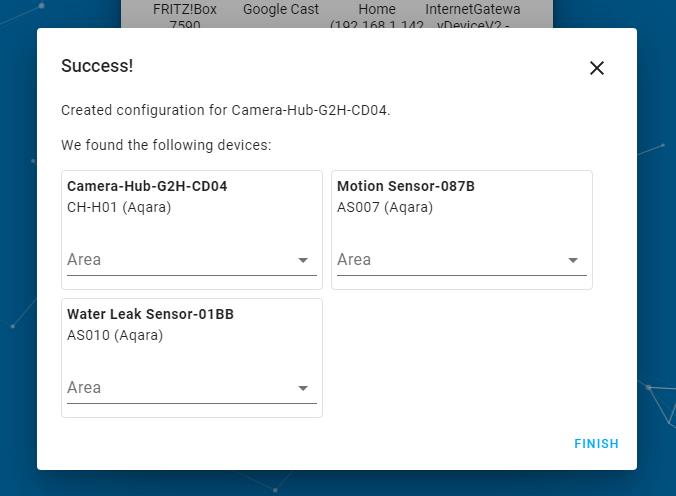Click the Motion Sensor-087B device title
This screenshot has width=676, height=496.
tap(406, 186)
